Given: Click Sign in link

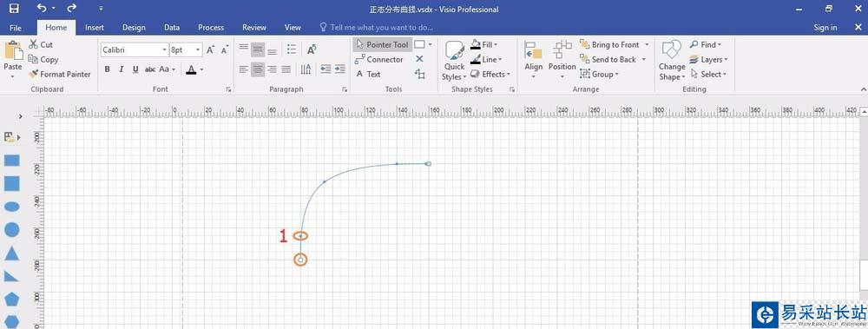Looking at the screenshot, I should (825, 27).
